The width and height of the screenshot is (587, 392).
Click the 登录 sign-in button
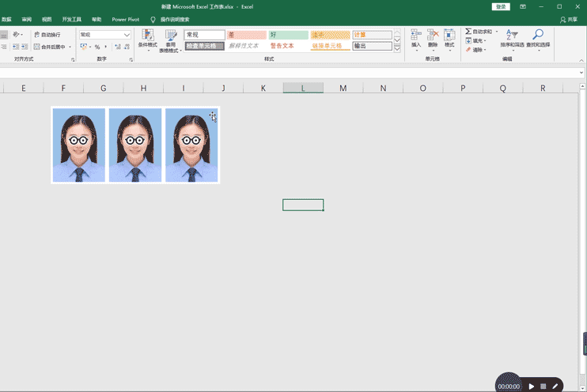[x=501, y=6]
